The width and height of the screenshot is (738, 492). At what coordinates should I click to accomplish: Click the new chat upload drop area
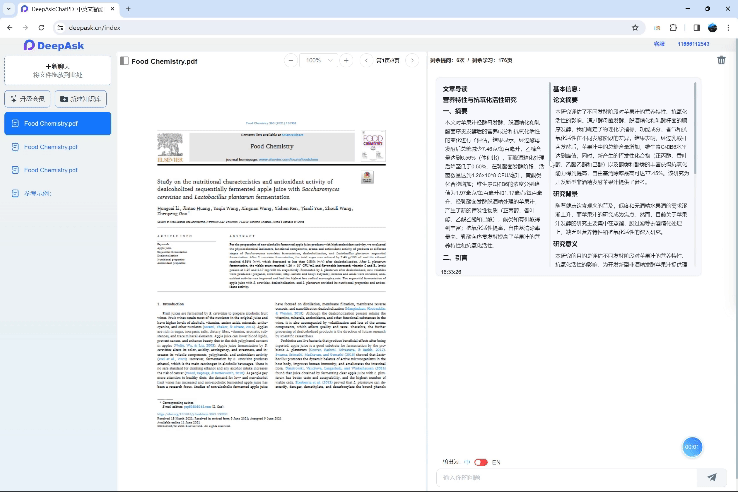pyautogui.click(x=57, y=71)
